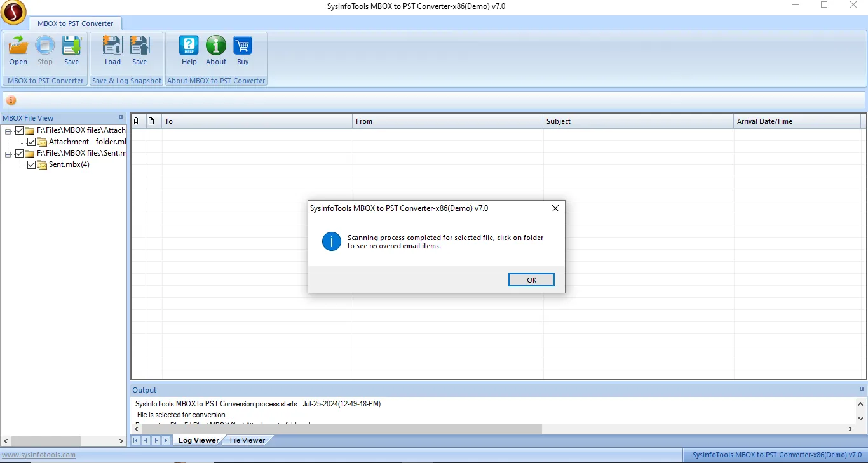Switch to the Log Viewer tab
The height and width of the screenshot is (463, 868).
point(198,440)
